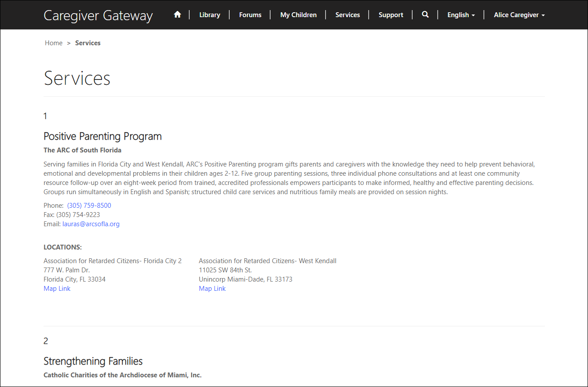Screen dimensions: 588x387
Task: Click the Strengthening Families heading
Action: click(x=93, y=361)
